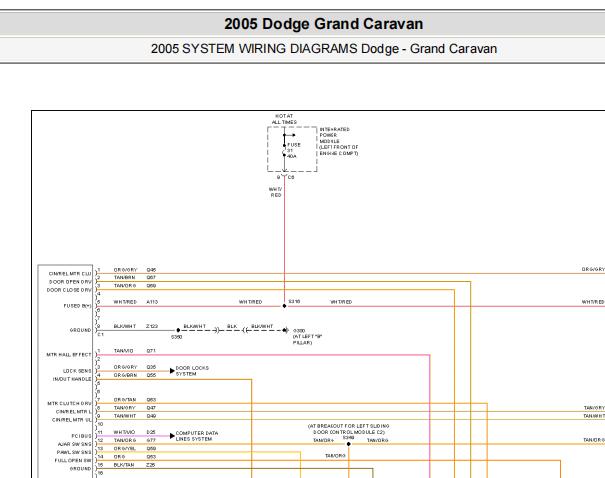This screenshot has height=478, width=605.
Task: Click the 'PCI BUS' pin label
Action: click(x=81, y=436)
